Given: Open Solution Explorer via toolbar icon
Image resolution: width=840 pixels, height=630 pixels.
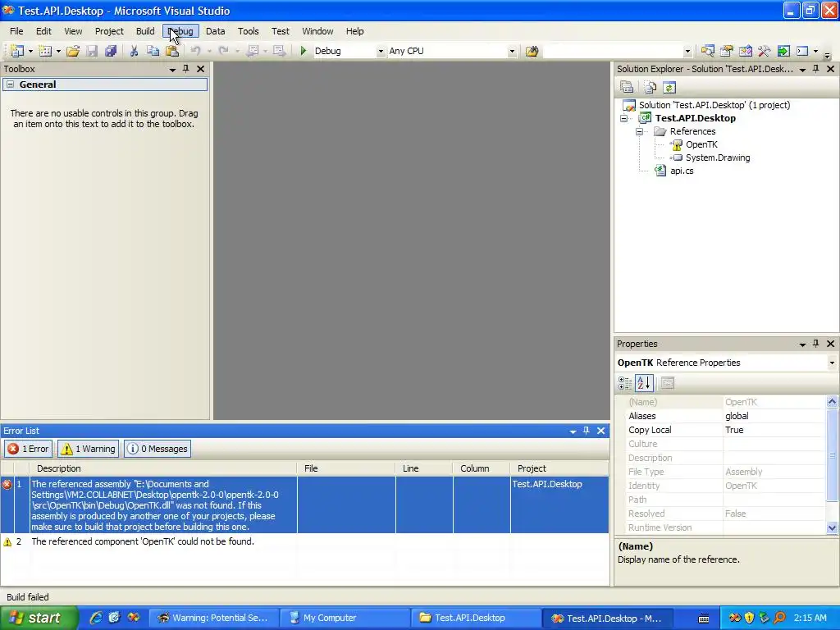Looking at the screenshot, I should [x=708, y=51].
